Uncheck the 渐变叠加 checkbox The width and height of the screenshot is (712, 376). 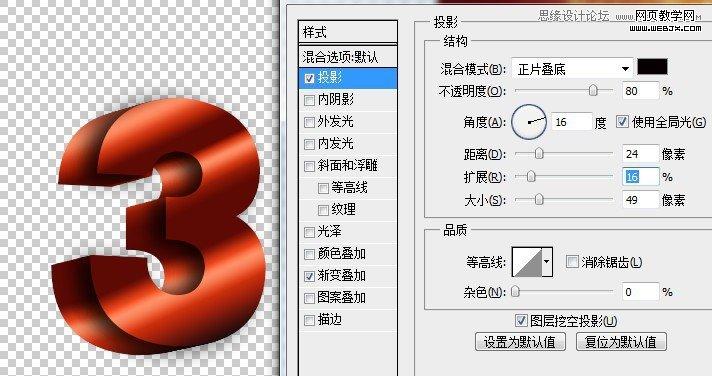coord(309,276)
